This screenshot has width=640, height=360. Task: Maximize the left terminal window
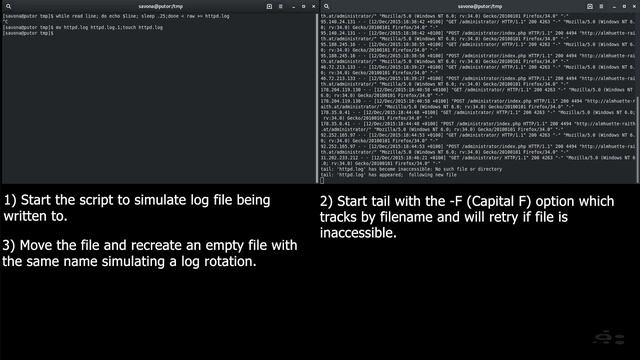pos(303,7)
